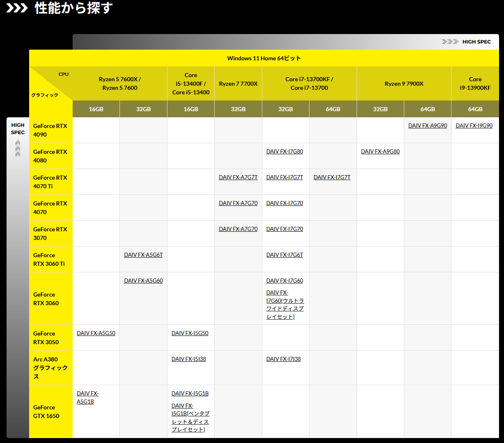Click the CPU label in the corner cell
The width and height of the screenshot is (504, 443).
(64, 74)
